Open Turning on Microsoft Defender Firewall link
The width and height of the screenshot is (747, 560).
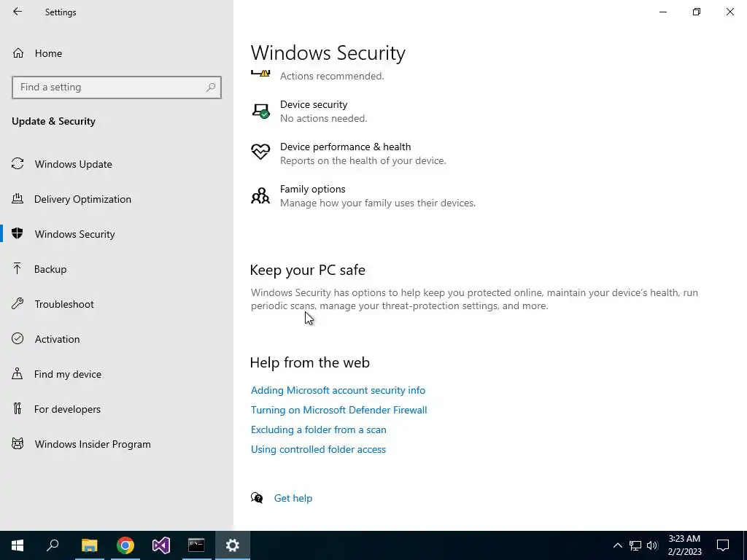pos(338,410)
